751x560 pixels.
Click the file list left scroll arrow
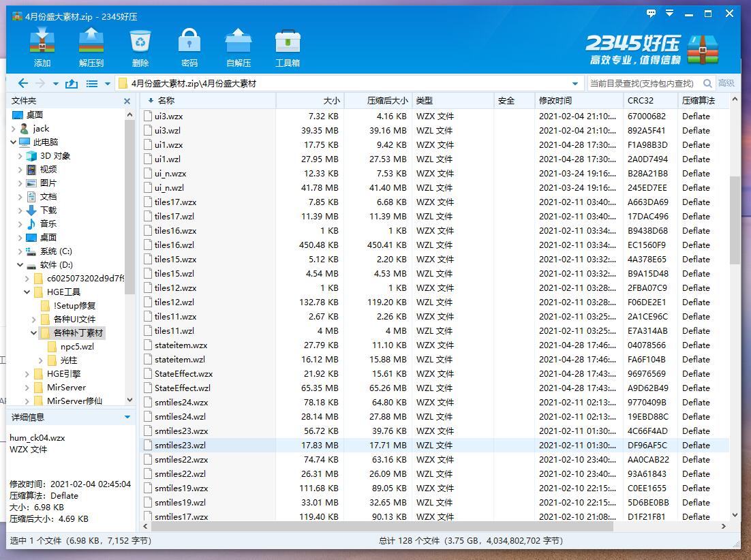(146, 527)
